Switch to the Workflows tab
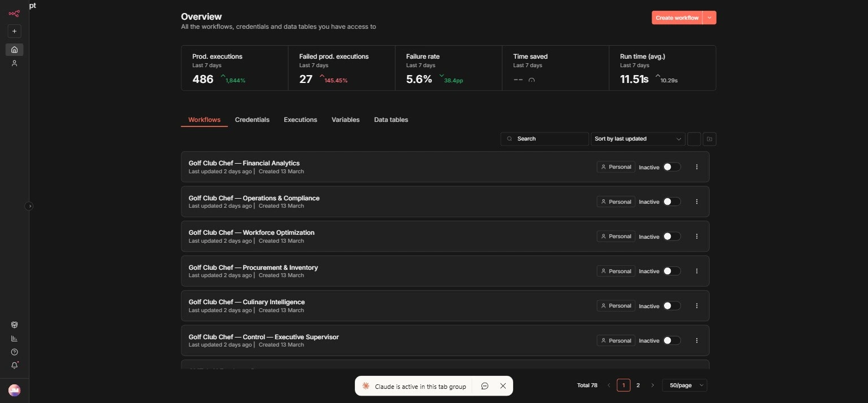Viewport: 868px width, 403px height. (x=204, y=120)
